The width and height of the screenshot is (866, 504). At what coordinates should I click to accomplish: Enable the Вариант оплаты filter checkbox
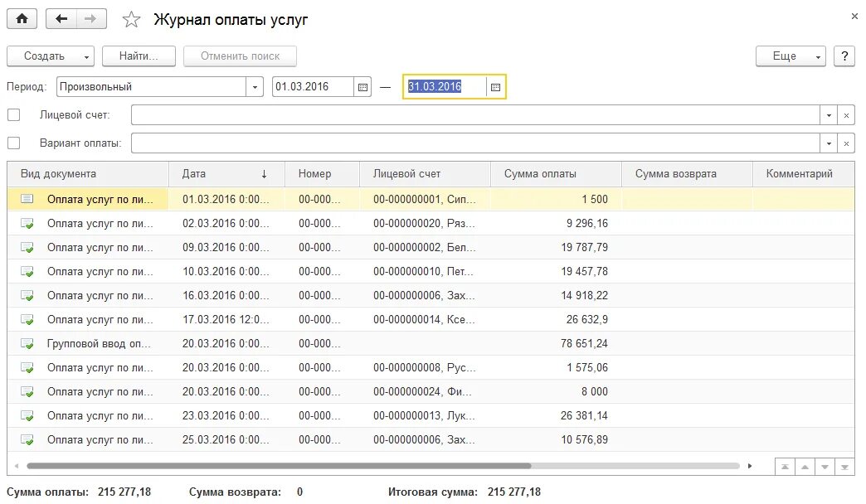tap(14, 143)
